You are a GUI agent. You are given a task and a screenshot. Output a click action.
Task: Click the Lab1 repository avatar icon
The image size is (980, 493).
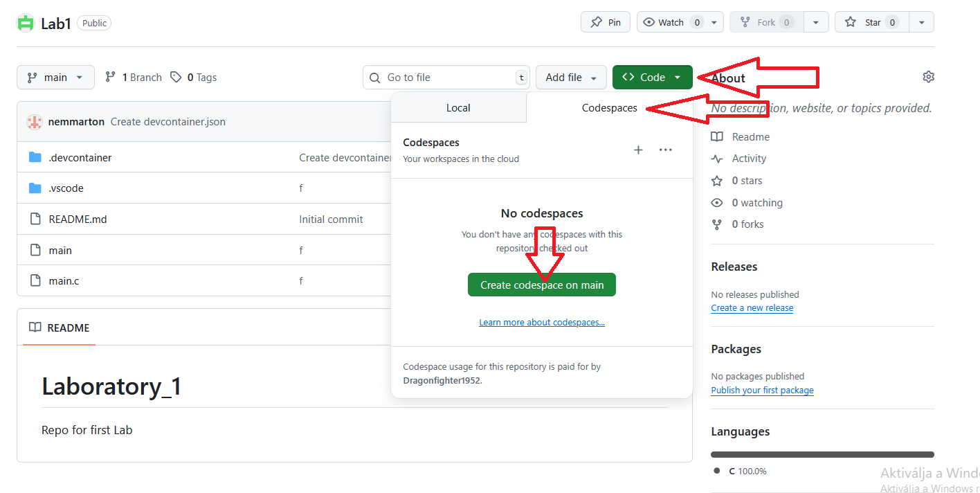[26, 23]
